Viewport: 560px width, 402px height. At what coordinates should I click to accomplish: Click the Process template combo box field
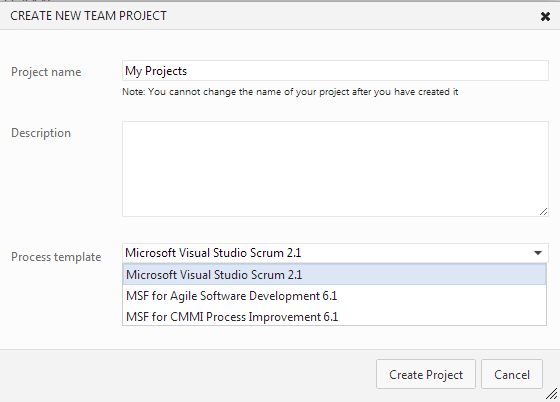point(335,253)
